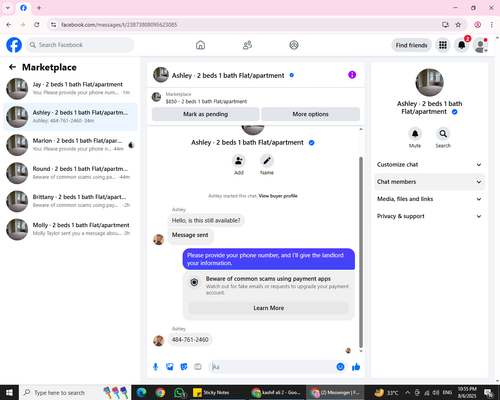The image size is (500, 400).
Task: Open the notifications bell with badge
Action: (462, 45)
